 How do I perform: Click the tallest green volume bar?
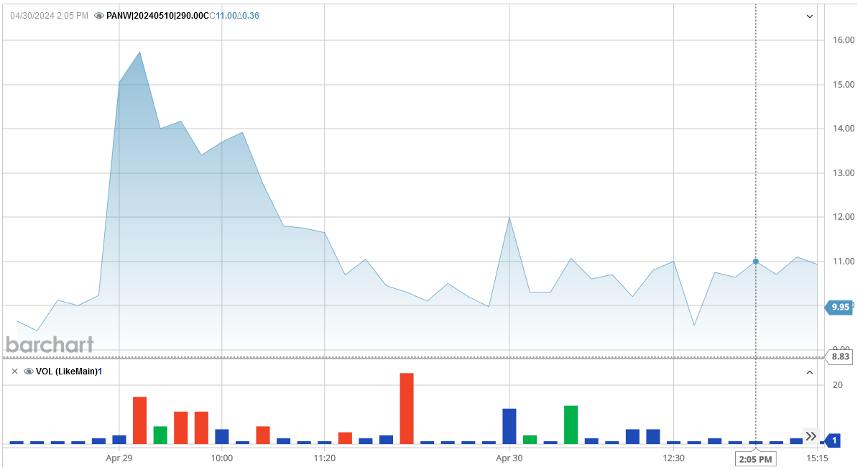[x=571, y=424]
